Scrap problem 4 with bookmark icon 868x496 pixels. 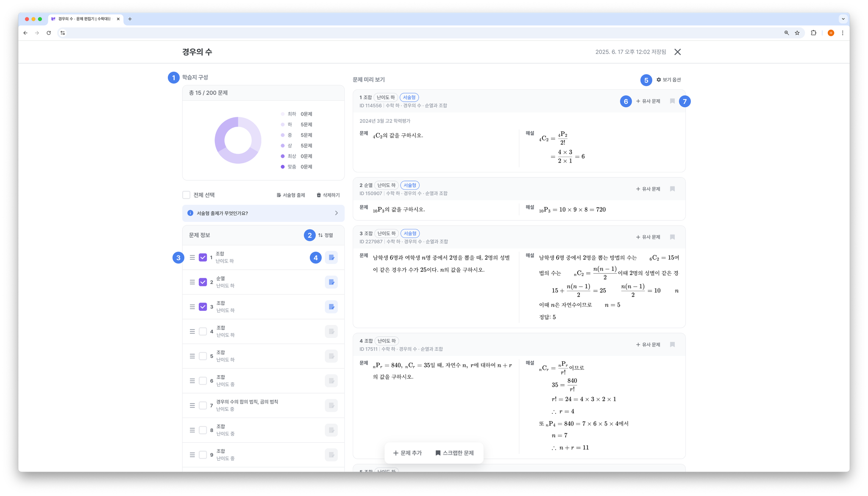(672, 345)
